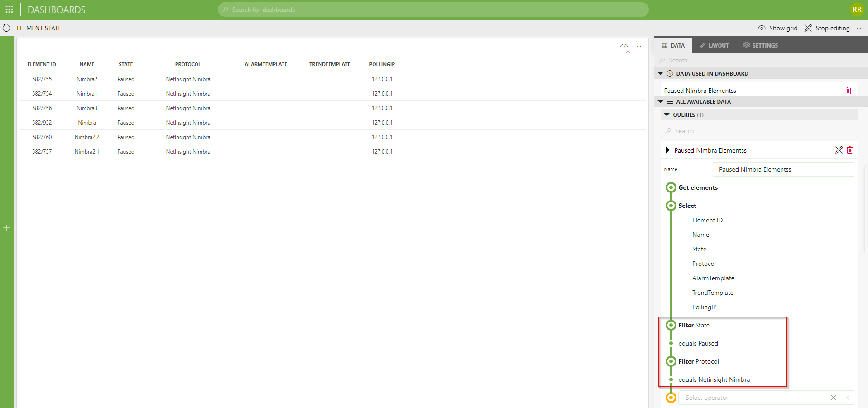This screenshot has width=868, height=408.
Task: Click the operator dropdown chevron arrow
Action: pos(848,398)
